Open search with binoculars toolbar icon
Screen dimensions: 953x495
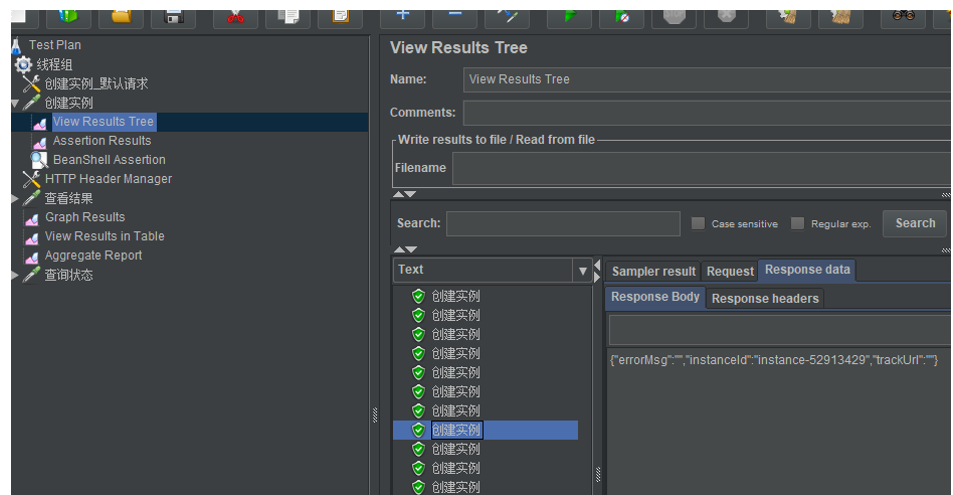coord(903,17)
